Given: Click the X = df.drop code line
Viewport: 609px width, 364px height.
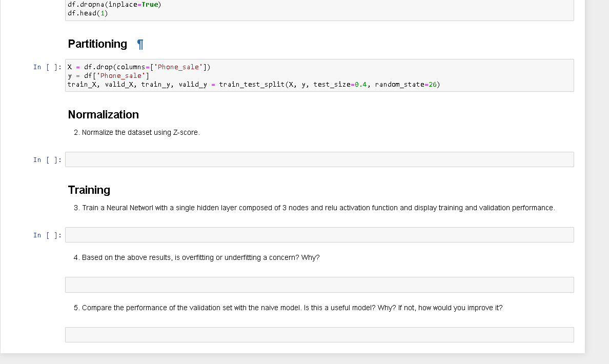Looking at the screenshot, I should (x=139, y=67).
